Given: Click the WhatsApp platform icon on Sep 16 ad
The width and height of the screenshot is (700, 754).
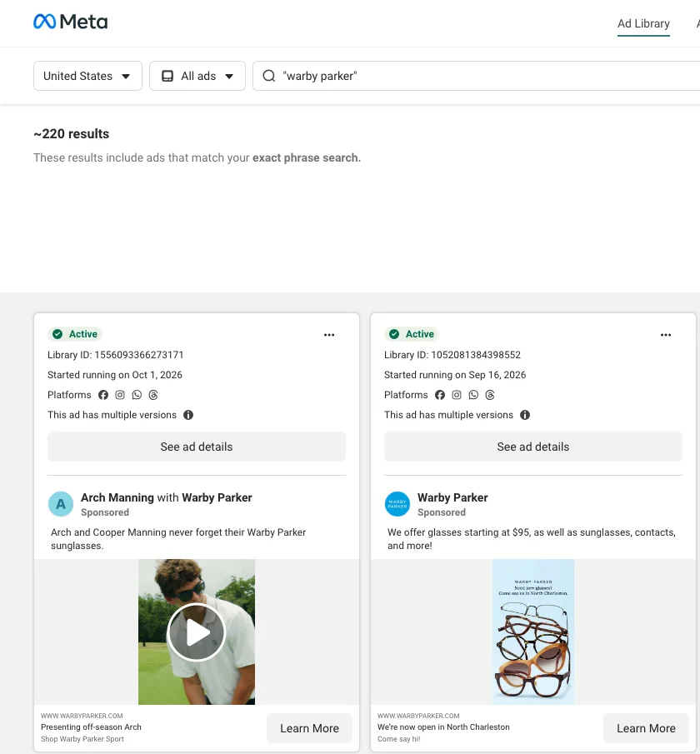Looking at the screenshot, I should pos(473,395).
